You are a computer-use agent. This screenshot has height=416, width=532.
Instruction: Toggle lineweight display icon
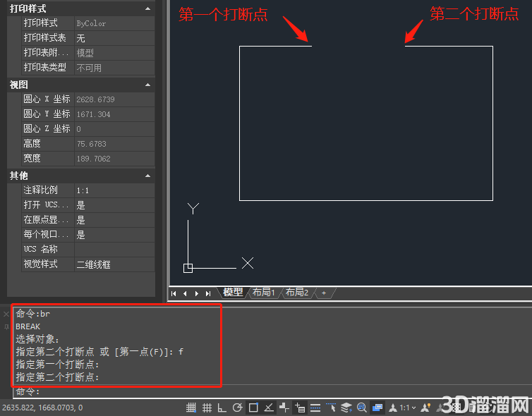pos(315,407)
